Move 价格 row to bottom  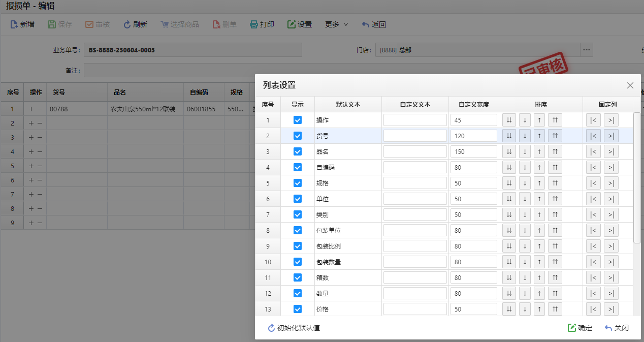509,309
